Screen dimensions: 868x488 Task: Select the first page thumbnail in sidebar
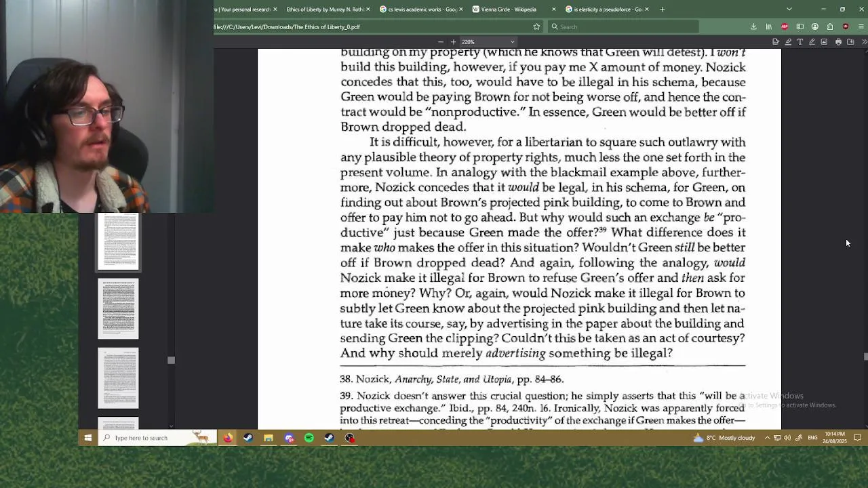pos(118,241)
